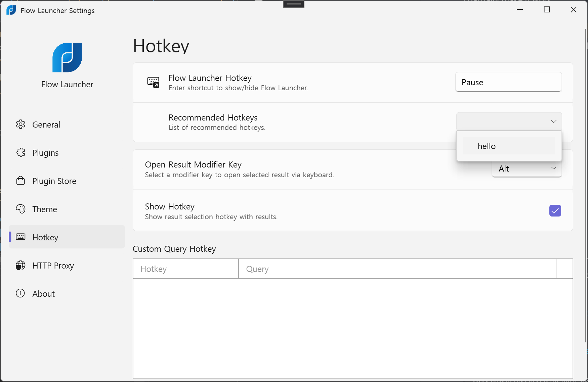
Task: Click the 'Custom Query Hotkey' heading text
Action: pos(174,249)
